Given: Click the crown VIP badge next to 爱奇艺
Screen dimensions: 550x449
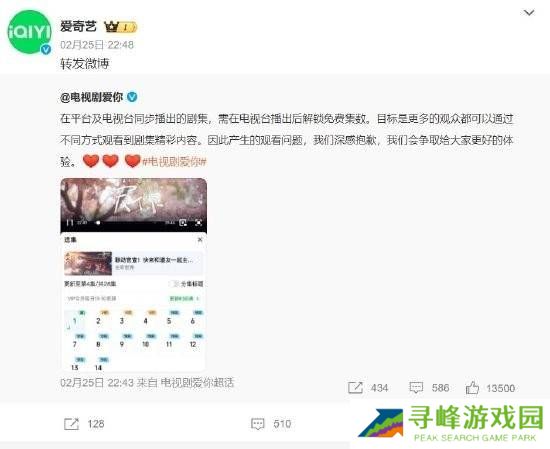Looking at the screenshot, I should pyautogui.click(x=120, y=27).
